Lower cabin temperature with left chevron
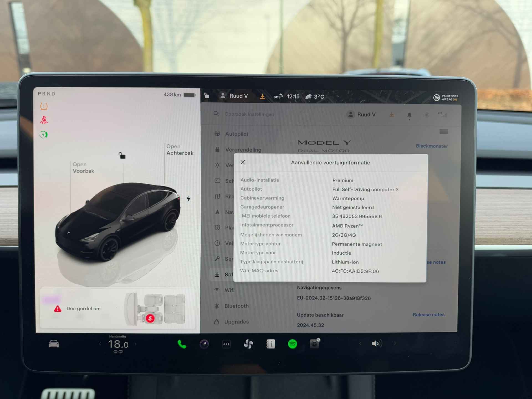 coord(100,344)
